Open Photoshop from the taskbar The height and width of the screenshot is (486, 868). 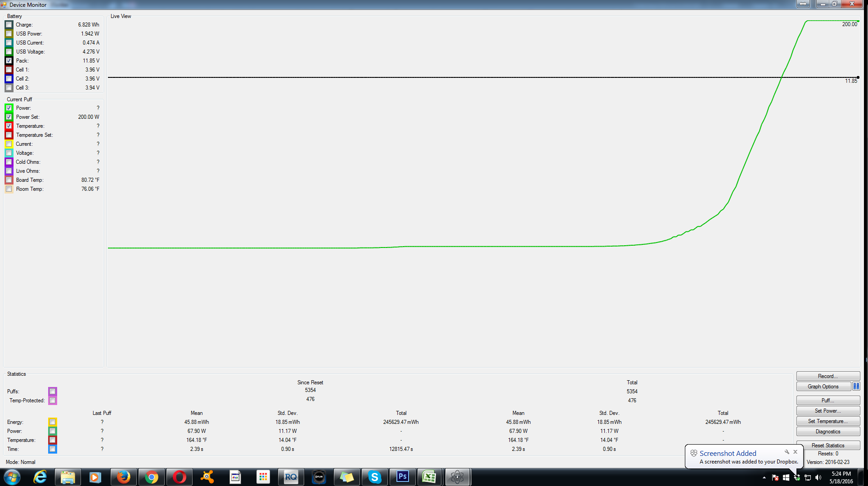pos(402,477)
